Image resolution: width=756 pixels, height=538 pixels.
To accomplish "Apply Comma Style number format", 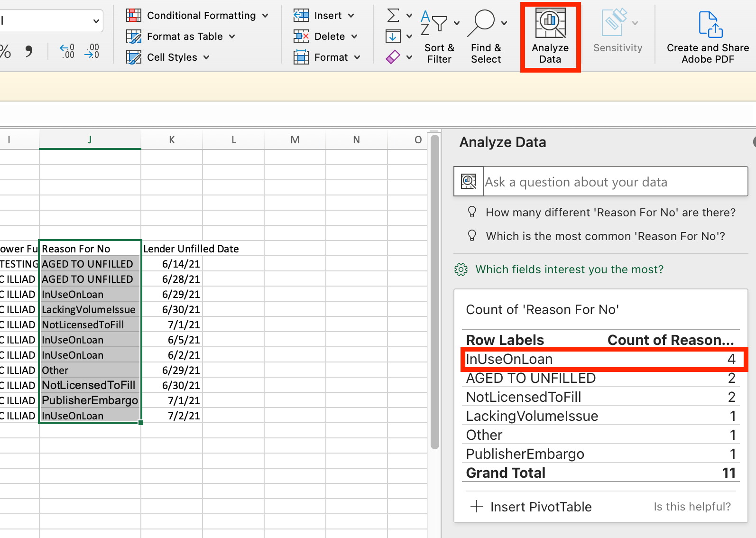I will [29, 51].
